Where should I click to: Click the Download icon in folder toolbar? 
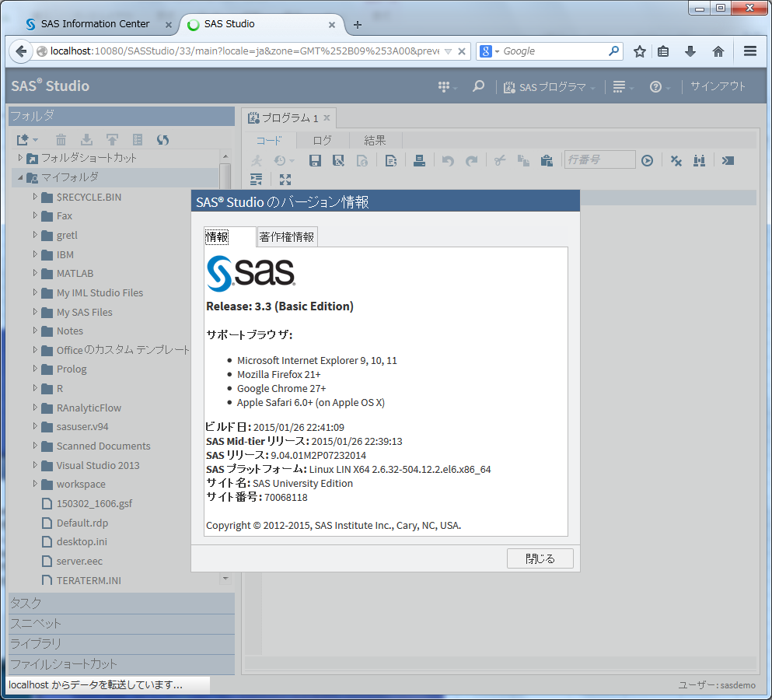86,140
